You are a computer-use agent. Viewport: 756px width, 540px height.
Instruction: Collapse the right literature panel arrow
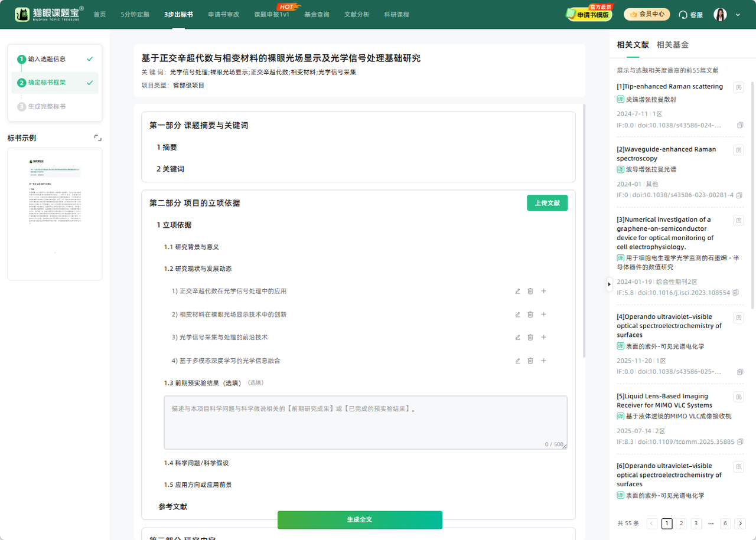610,284
